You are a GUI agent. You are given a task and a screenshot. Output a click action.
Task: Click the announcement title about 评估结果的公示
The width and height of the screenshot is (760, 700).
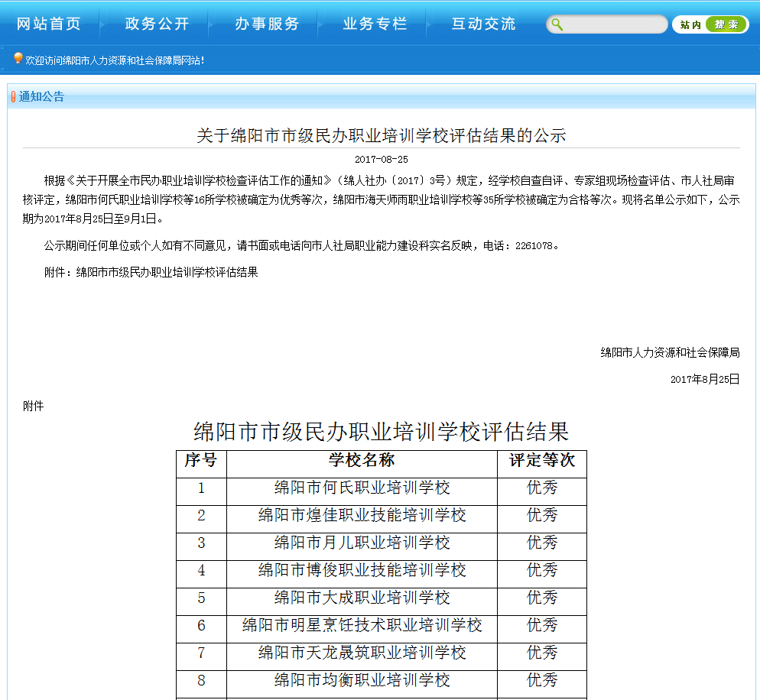tap(381, 136)
